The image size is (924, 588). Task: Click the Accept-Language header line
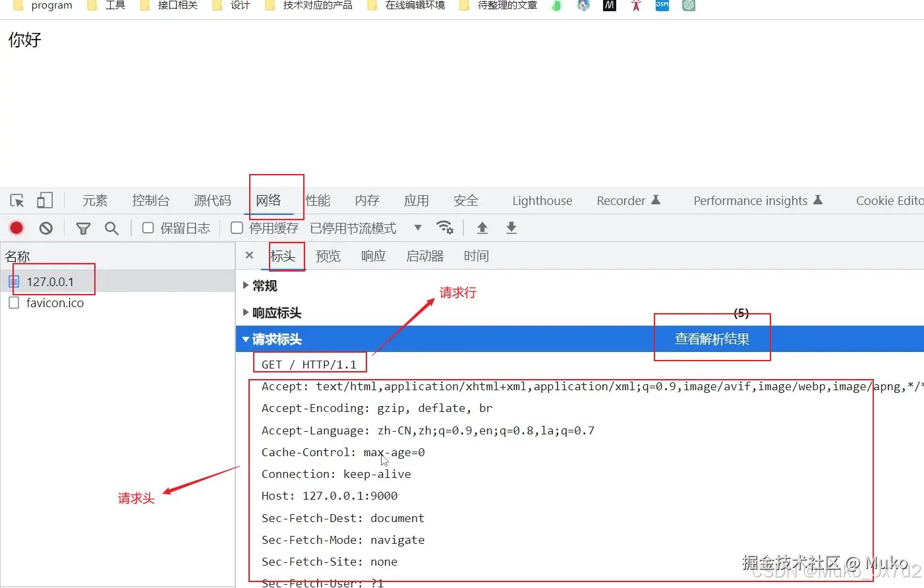pos(428,430)
